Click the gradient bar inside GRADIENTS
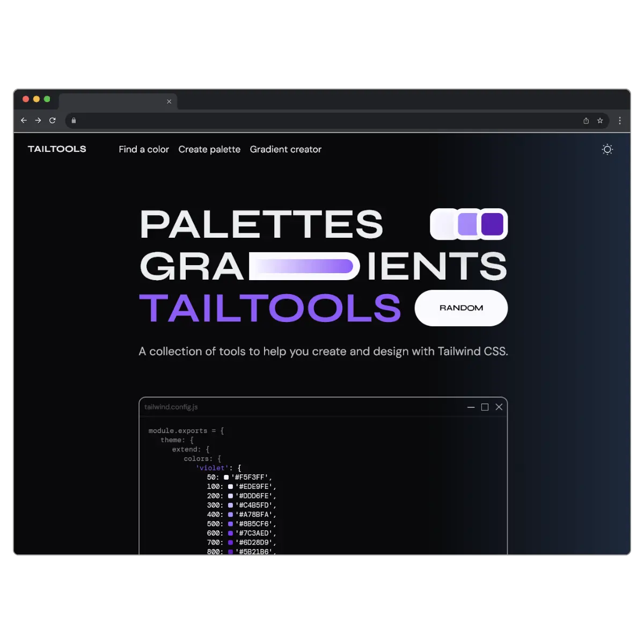This screenshot has width=644, height=644. tap(304, 266)
